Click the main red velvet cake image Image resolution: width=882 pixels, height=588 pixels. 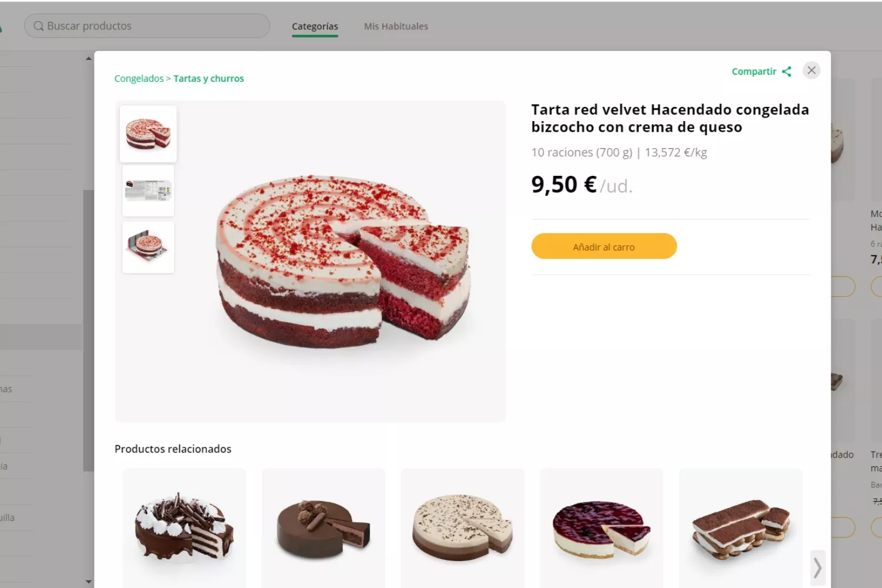pos(344,262)
